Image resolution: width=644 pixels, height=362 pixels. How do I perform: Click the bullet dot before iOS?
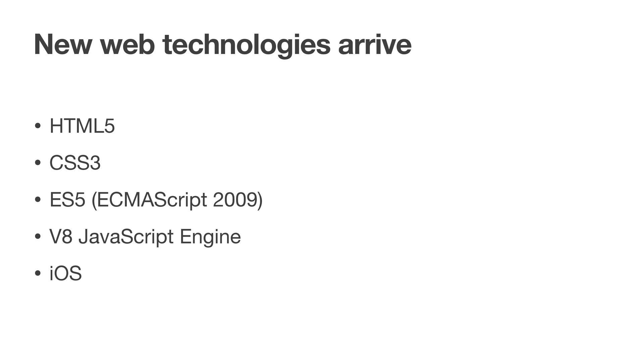tap(38, 274)
